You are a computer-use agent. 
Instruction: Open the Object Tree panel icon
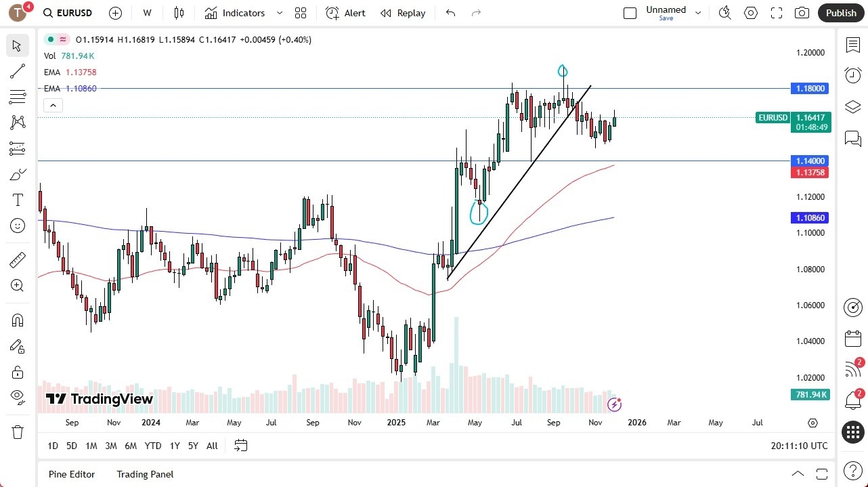point(852,106)
